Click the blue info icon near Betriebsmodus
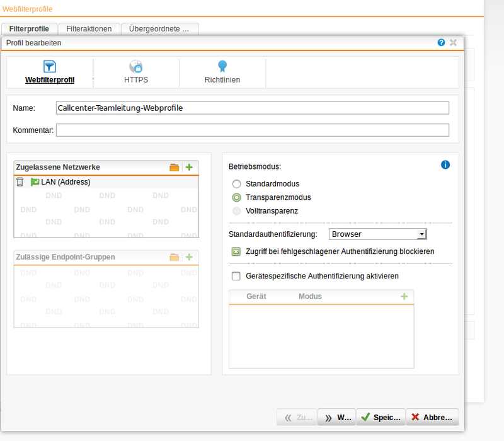504x441 pixels. click(445, 164)
